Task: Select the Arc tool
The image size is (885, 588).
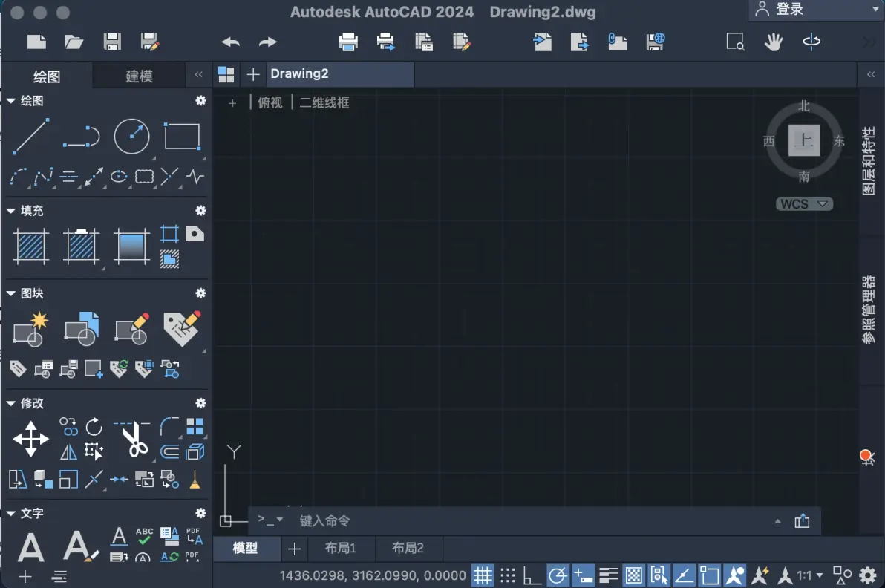Action: (x=18, y=177)
